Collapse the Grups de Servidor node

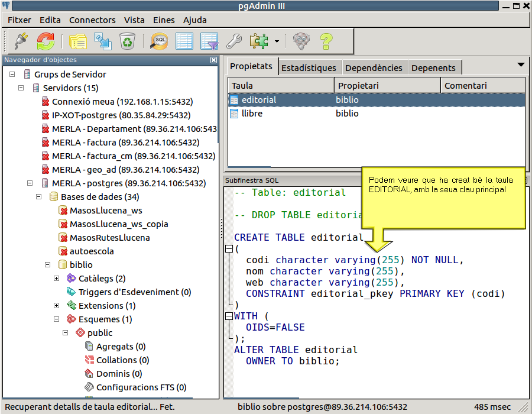[x=12, y=74]
